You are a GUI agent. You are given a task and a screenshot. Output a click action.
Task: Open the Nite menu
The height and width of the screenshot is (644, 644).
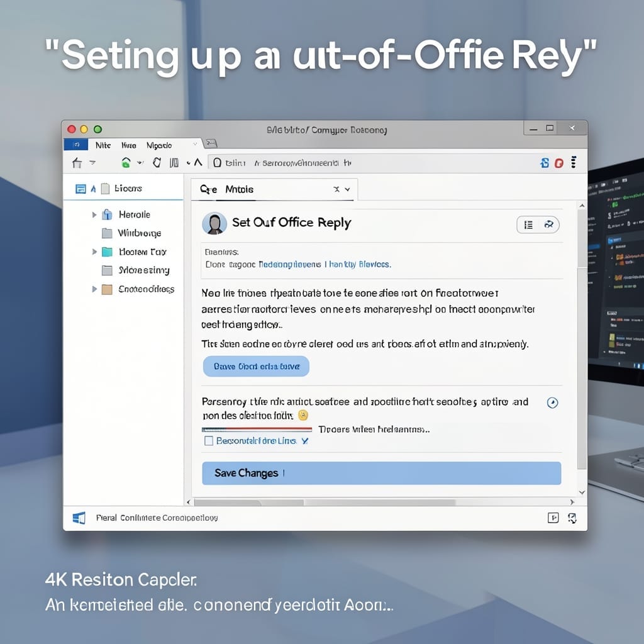click(103, 145)
